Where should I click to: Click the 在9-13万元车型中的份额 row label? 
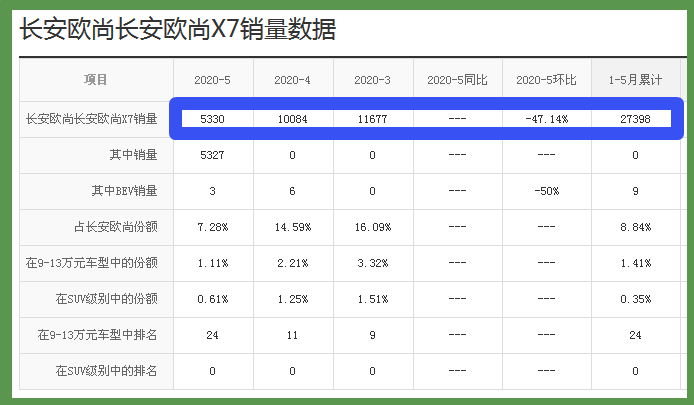click(92, 263)
